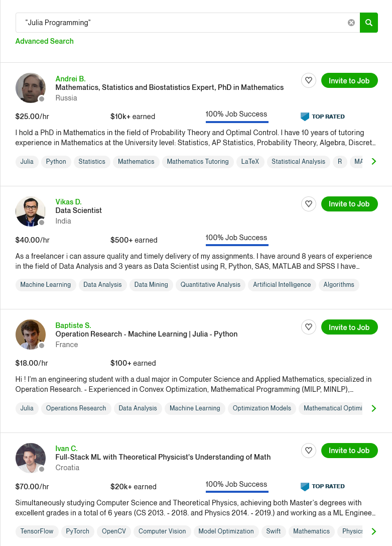
Task: Invite Andrei B. to job
Action: click(x=349, y=80)
